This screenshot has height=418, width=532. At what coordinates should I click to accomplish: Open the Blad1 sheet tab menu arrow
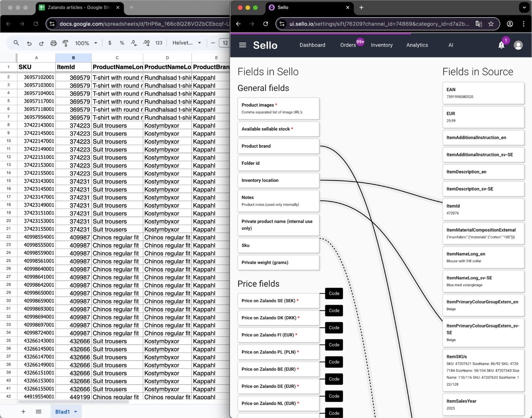pos(75,412)
